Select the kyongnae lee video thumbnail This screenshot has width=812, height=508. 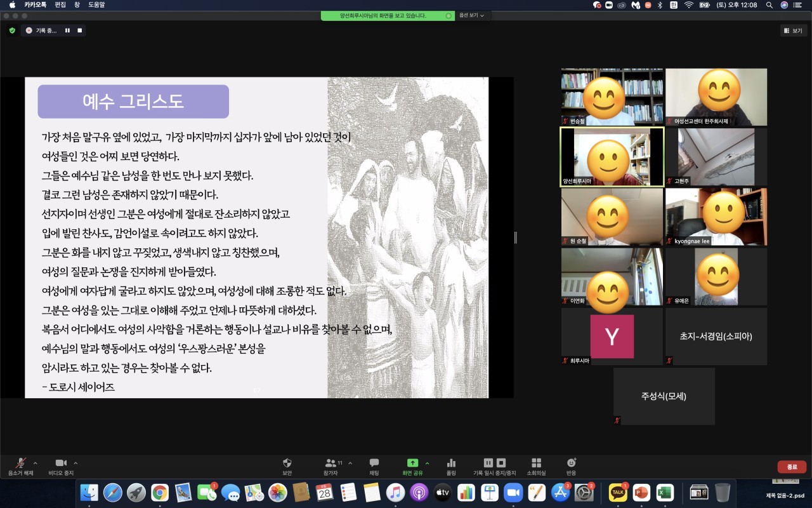point(716,217)
